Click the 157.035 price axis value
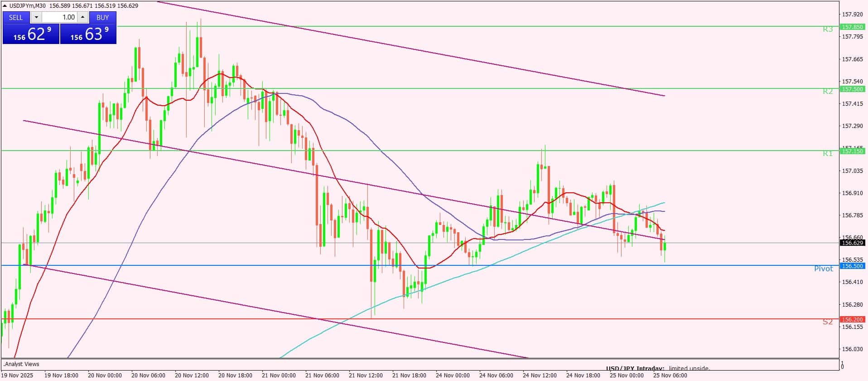868x381 pixels. tap(852, 171)
